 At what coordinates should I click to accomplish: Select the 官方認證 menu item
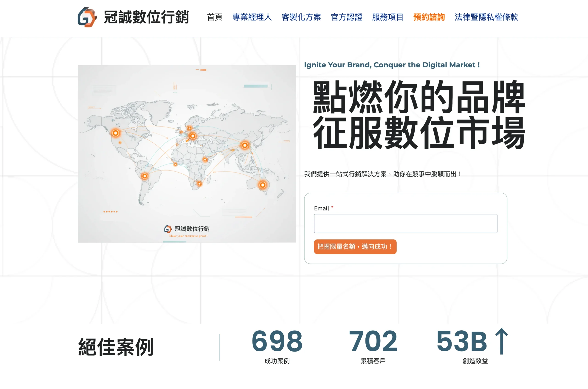click(346, 17)
